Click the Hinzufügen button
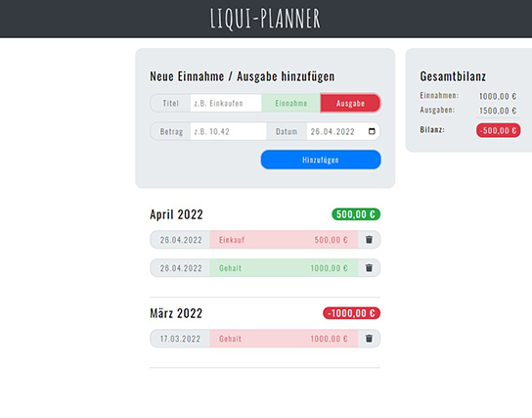This screenshot has height=418, width=532. [321, 160]
